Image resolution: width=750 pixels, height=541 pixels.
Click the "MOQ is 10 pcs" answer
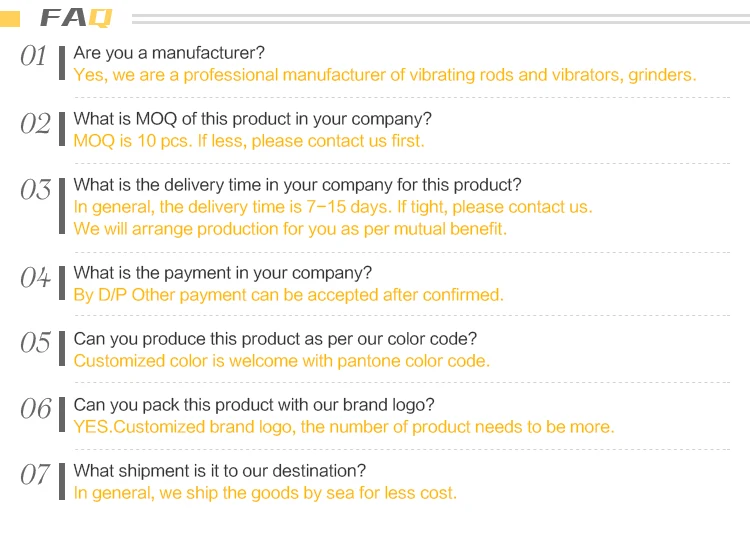249,141
